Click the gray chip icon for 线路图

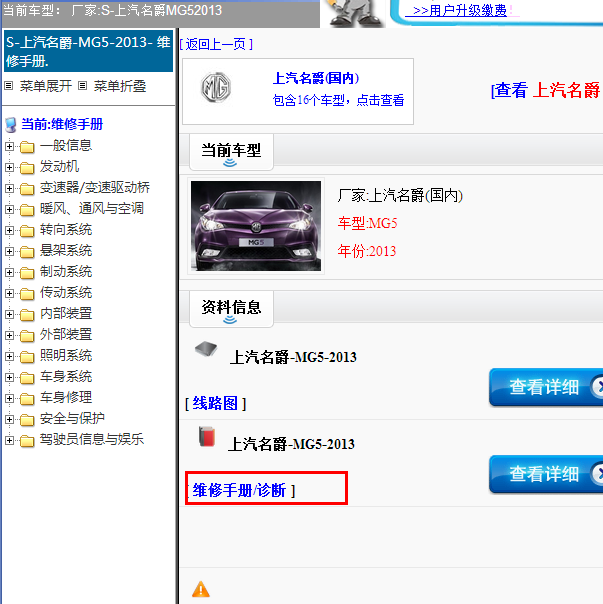[x=206, y=349]
